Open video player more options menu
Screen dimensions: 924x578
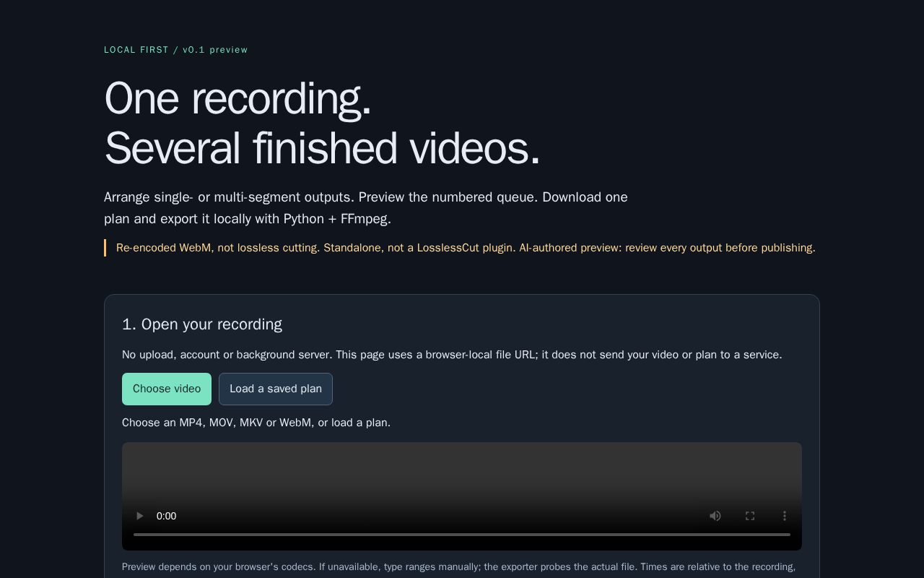(785, 516)
